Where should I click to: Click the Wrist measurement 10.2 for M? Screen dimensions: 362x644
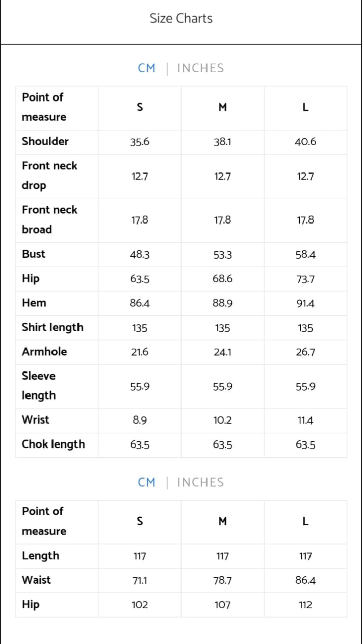tap(223, 420)
